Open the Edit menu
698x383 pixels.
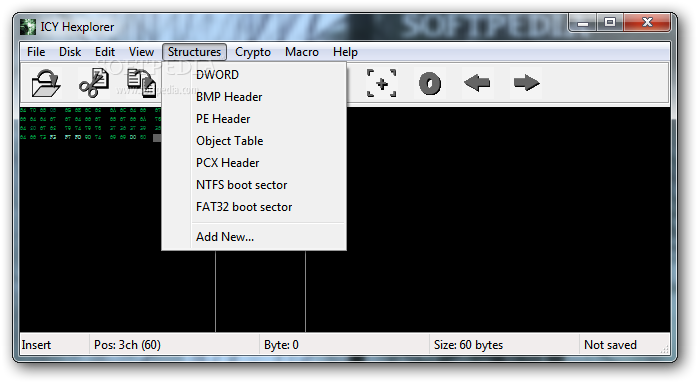pos(105,52)
